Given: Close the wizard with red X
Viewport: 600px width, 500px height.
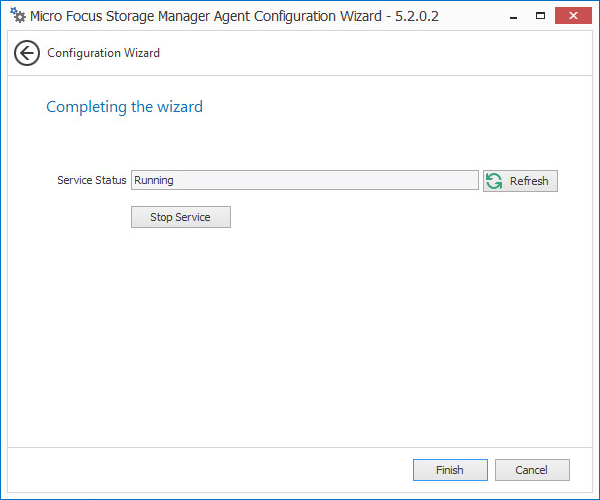Looking at the screenshot, I should [573, 16].
